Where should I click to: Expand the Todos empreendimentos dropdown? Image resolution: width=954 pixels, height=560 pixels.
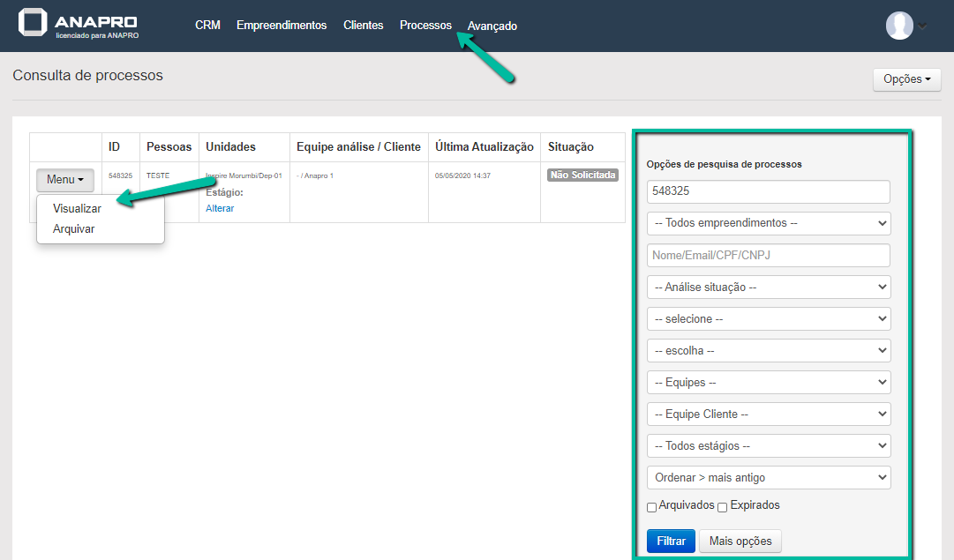(x=769, y=224)
